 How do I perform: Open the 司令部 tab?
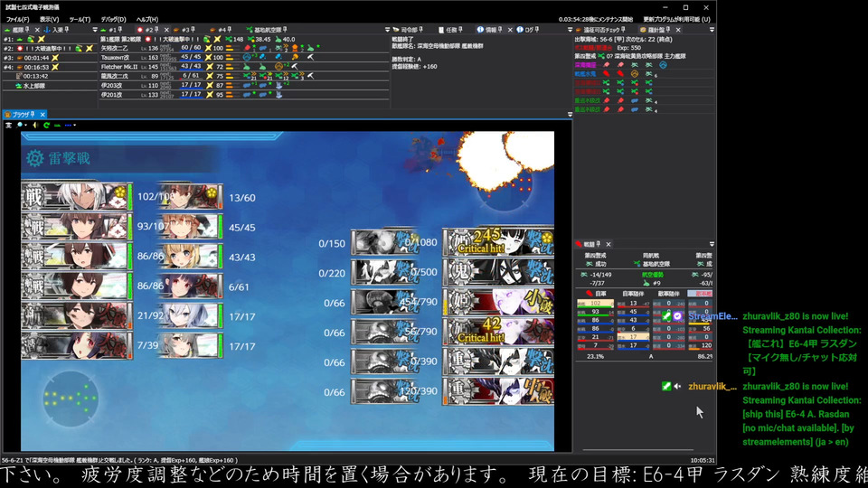[x=408, y=30]
